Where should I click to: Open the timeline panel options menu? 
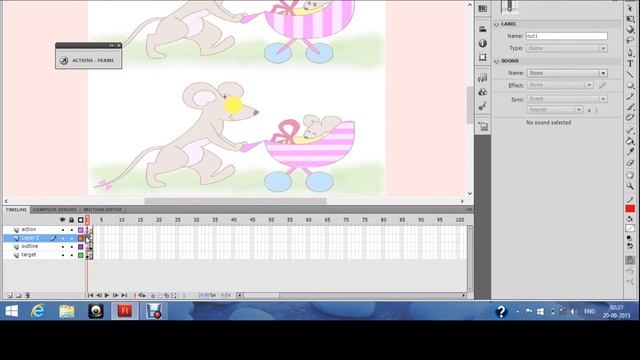click(469, 209)
